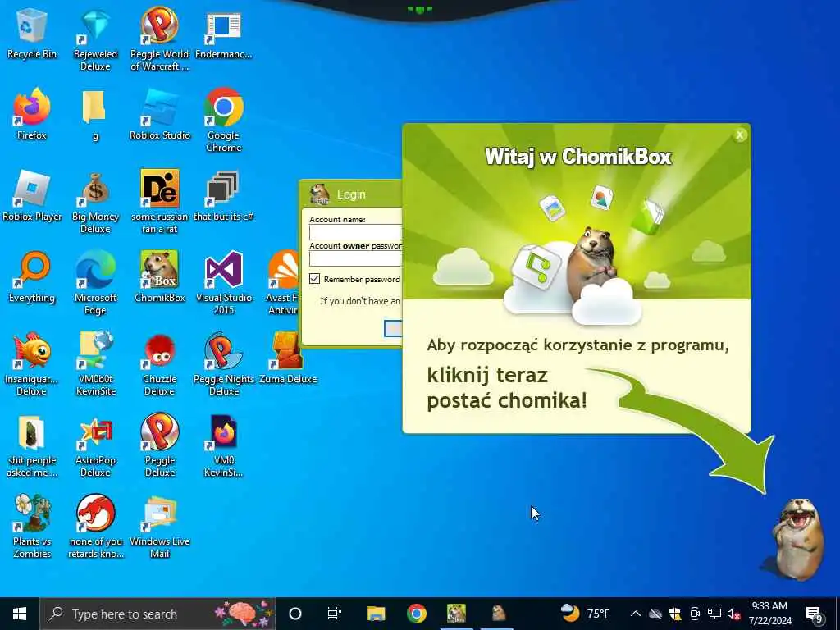Select the Roblox Player shortcut
Screen dimensions: 840x630
pos(32,196)
